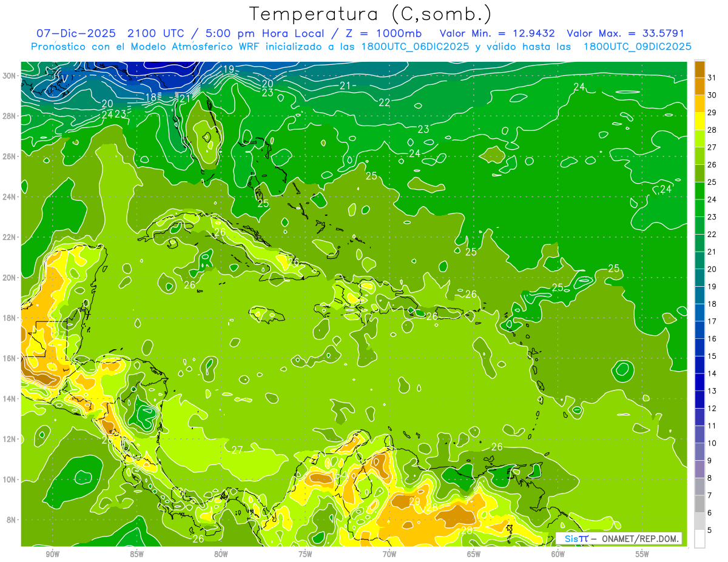Click the 'Valor Min. = 12.9432' readout
This screenshot has height=562, width=728.
click(497, 33)
